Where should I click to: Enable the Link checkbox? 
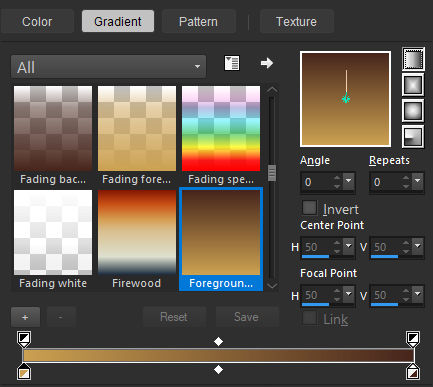pyautogui.click(x=309, y=318)
